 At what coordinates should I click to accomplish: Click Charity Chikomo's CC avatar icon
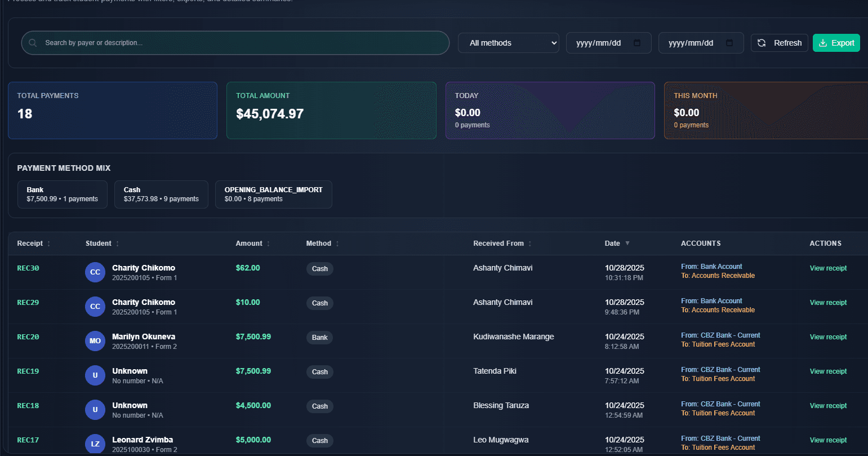(x=95, y=272)
